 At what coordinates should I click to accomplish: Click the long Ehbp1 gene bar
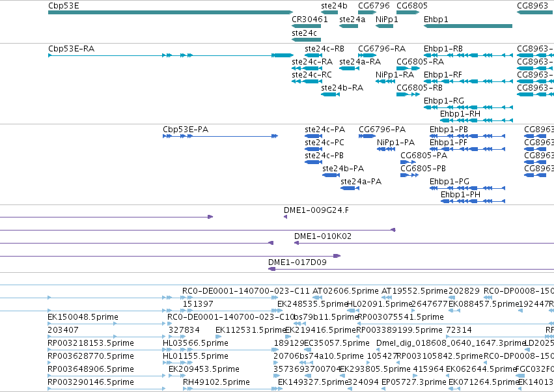[468, 26]
